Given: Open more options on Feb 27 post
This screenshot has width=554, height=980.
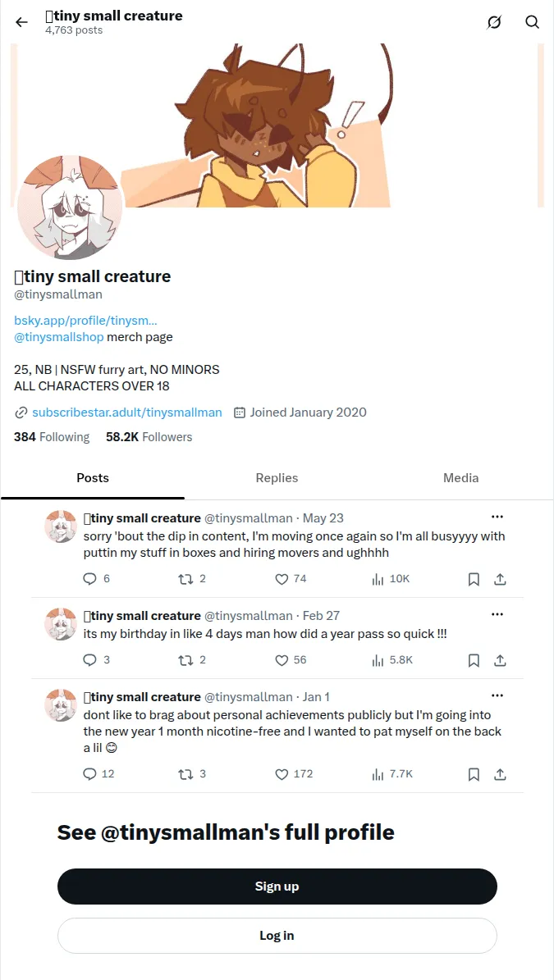Looking at the screenshot, I should click(497, 614).
